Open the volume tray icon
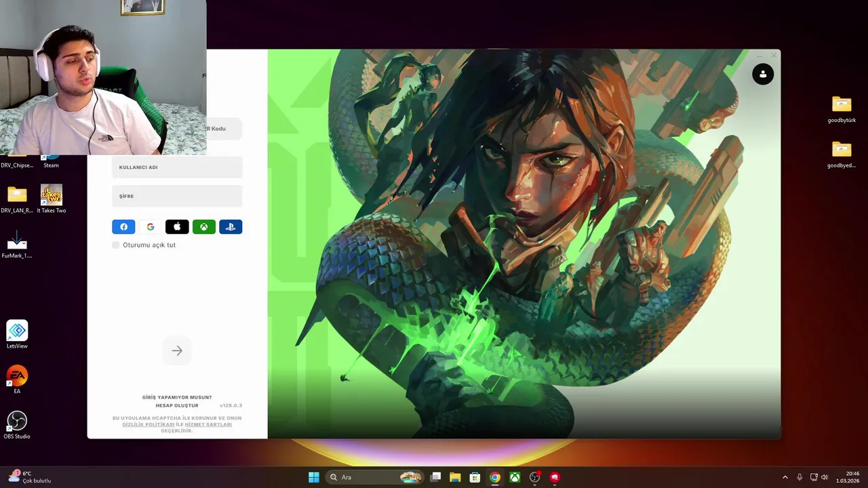868x488 pixels. pos(825,477)
